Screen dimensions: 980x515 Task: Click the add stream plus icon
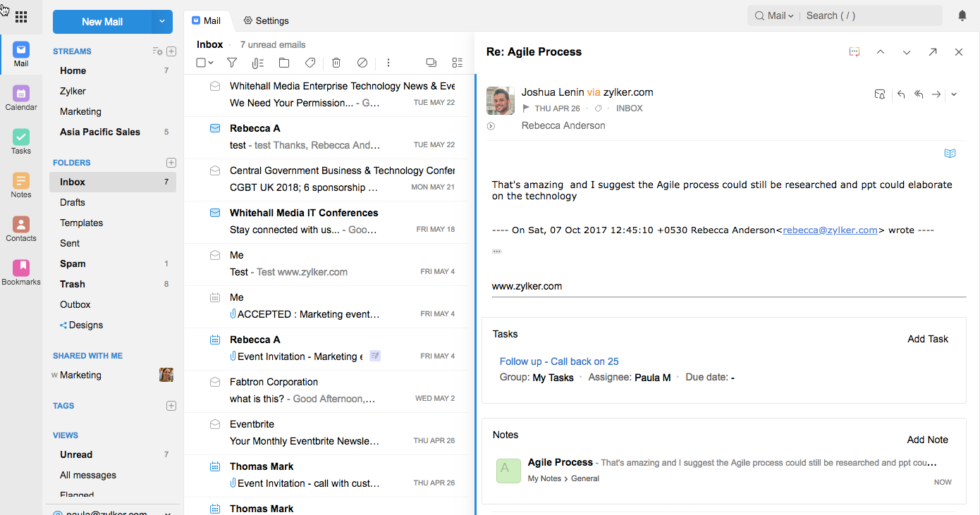(171, 51)
